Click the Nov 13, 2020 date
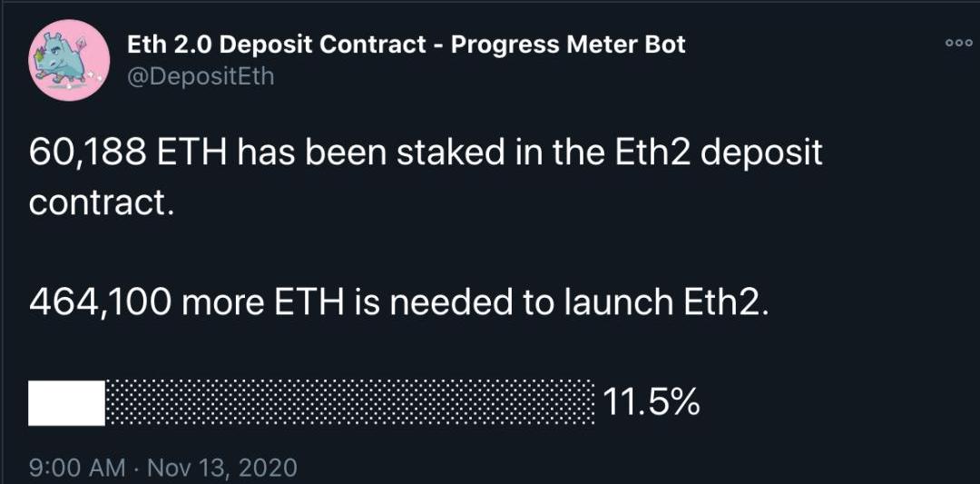This screenshot has width=980, height=484. tap(221, 469)
